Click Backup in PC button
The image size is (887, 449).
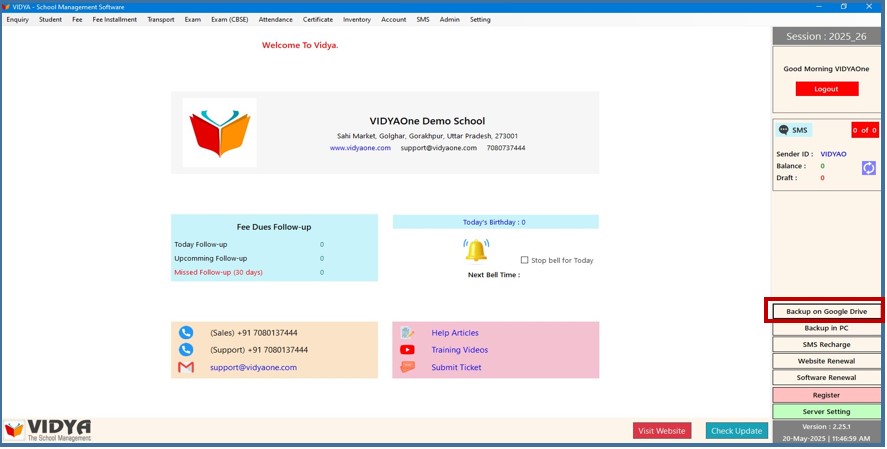tap(826, 328)
